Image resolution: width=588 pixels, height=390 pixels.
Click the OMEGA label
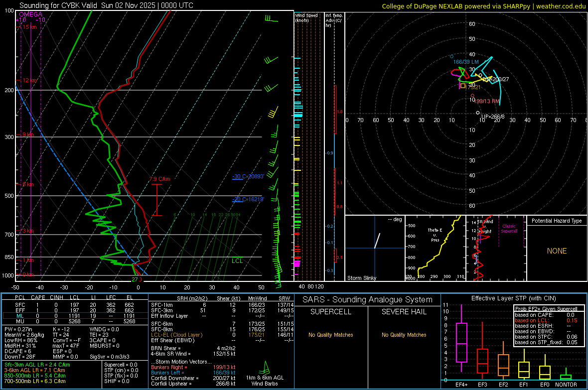point(31,14)
